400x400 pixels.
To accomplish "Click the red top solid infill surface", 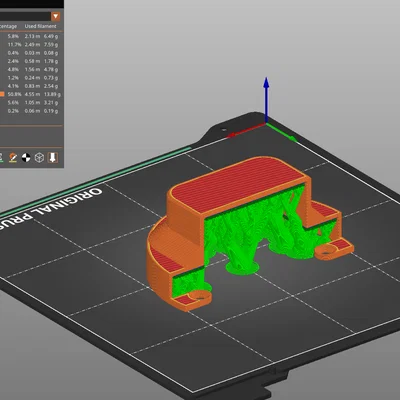I will (x=237, y=185).
